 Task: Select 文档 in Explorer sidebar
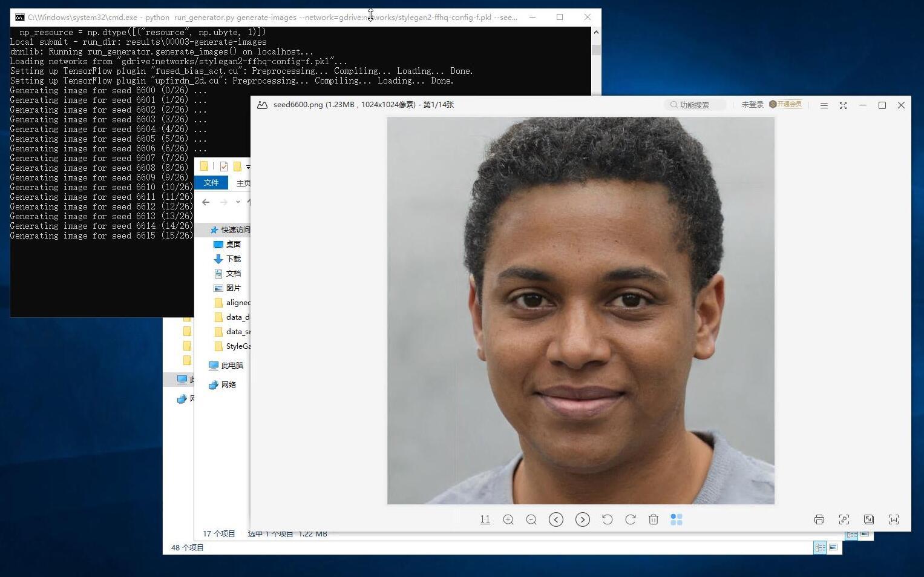click(x=228, y=274)
